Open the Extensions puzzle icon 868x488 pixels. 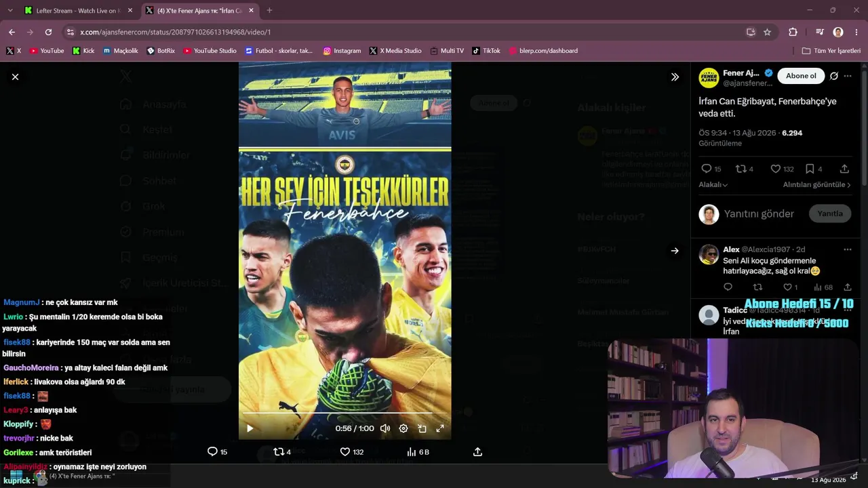793,32
